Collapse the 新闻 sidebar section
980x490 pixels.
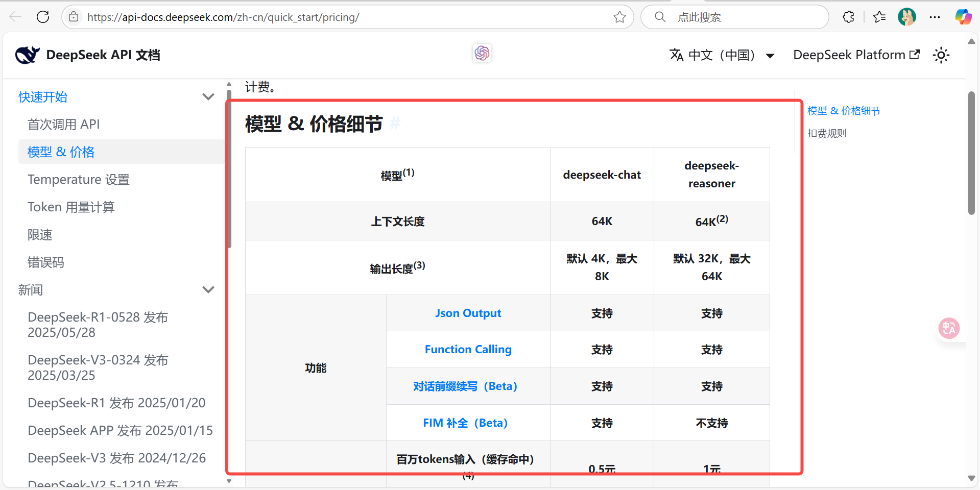208,289
